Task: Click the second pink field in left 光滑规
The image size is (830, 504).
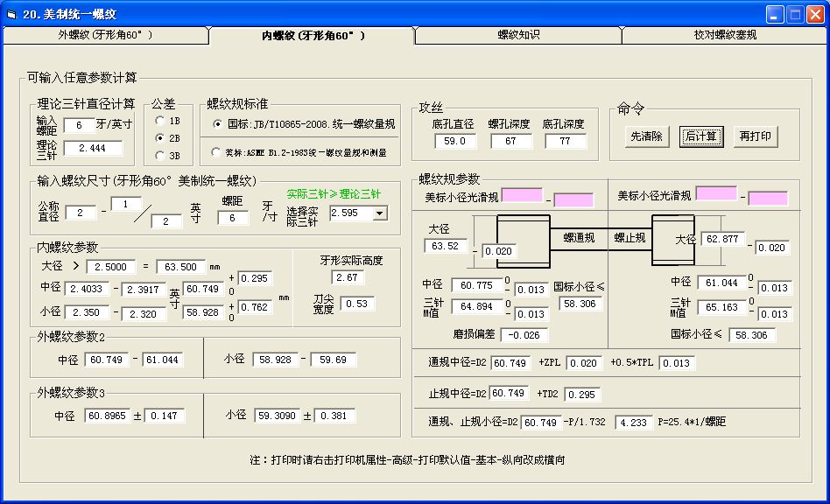Action: [573, 199]
